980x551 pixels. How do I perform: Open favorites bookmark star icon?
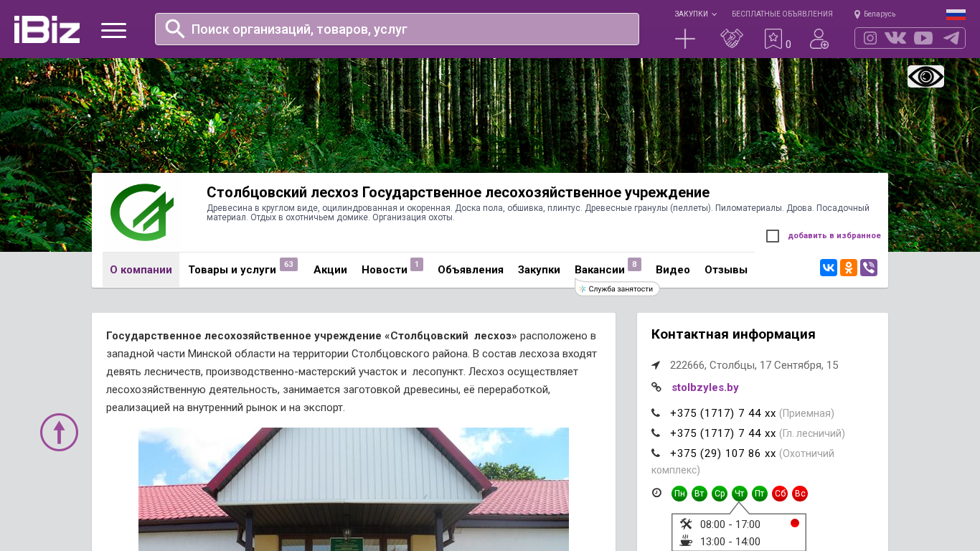point(773,39)
